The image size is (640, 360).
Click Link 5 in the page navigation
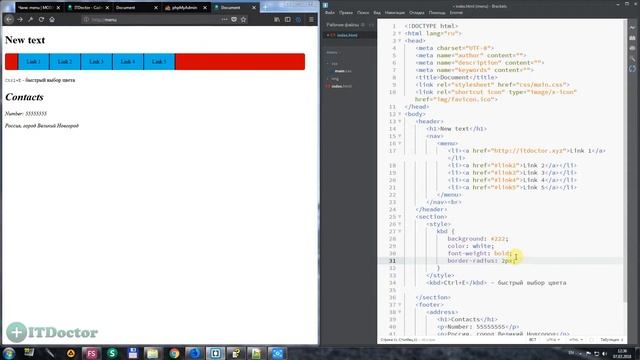click(x=159, y=62)
